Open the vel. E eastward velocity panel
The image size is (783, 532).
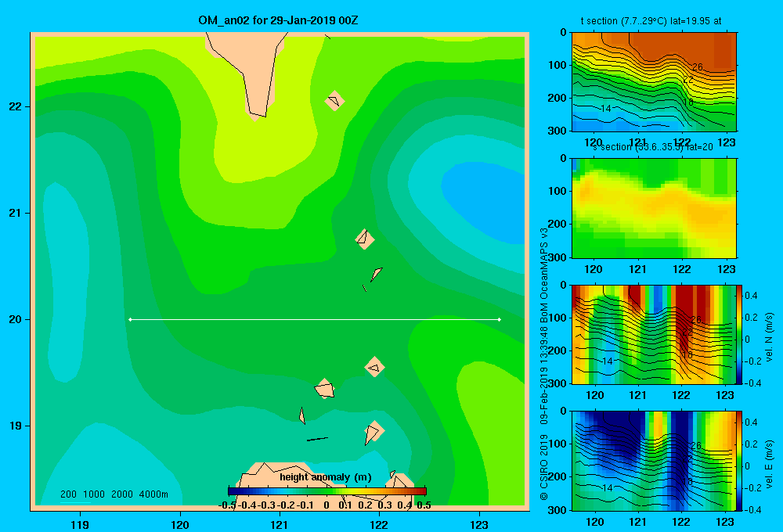point(653,461)
